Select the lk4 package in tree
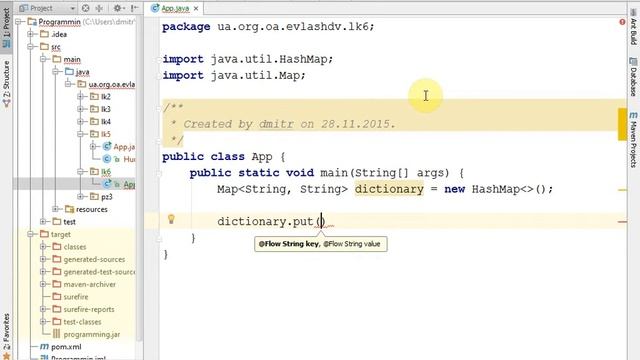Screen dimensions: 640x360 [106, 122]
